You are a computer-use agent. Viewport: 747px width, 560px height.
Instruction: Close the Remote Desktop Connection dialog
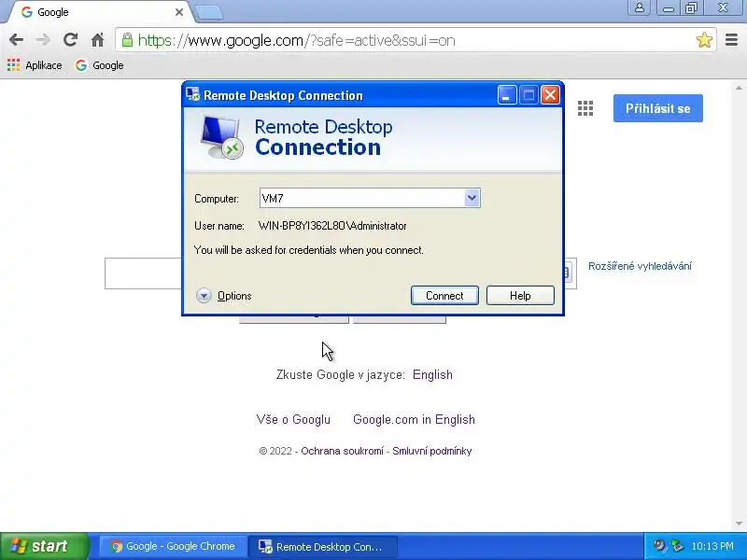click(x=550, y=95)
